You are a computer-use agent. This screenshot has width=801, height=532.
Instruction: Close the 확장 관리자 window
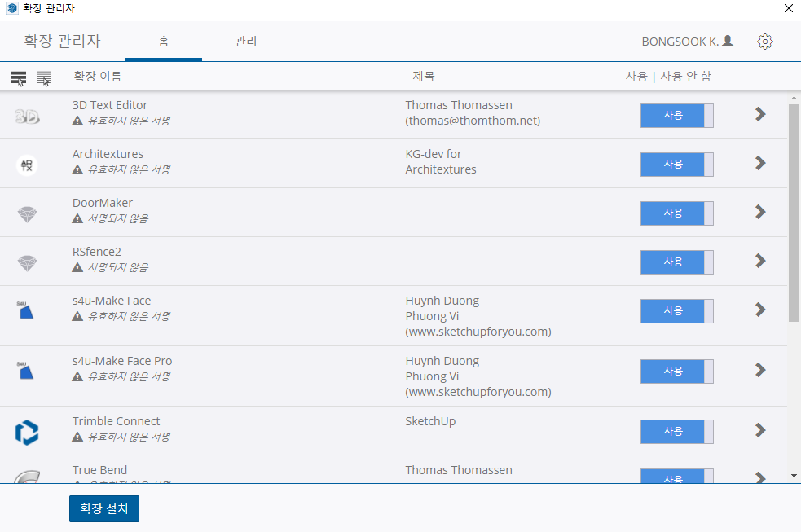pyautogui.click(x=788, y=8)
